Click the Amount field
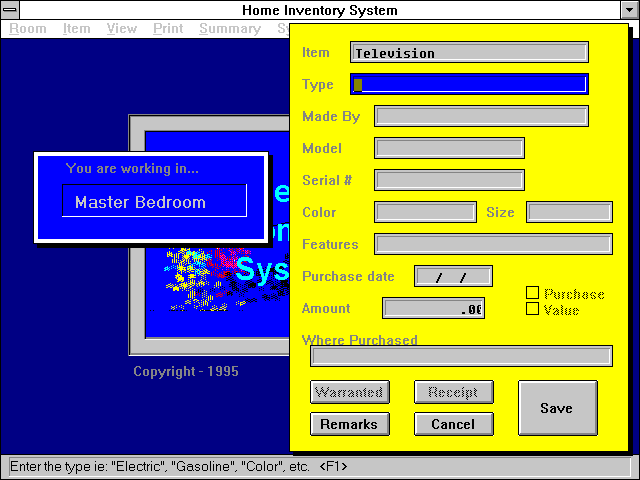Image resolution: width=640 pixels, height=480 pixels. pos(434,309)
